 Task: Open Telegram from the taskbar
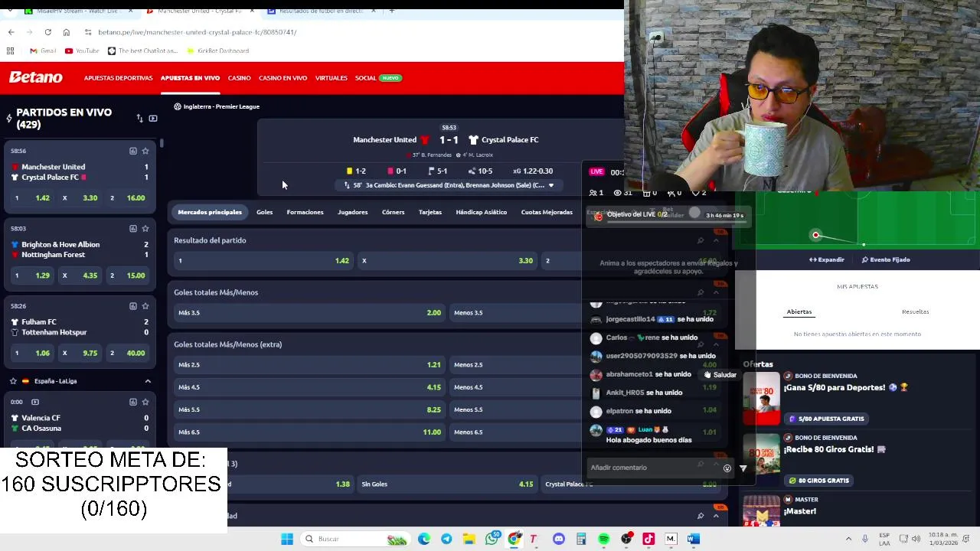(x=446, y=539)
